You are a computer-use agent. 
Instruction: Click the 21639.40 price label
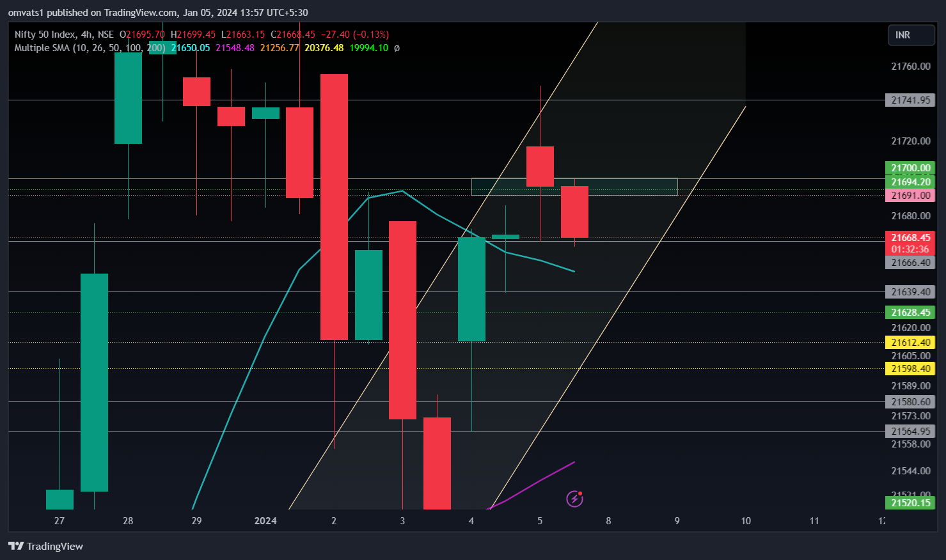pos(910,292)
